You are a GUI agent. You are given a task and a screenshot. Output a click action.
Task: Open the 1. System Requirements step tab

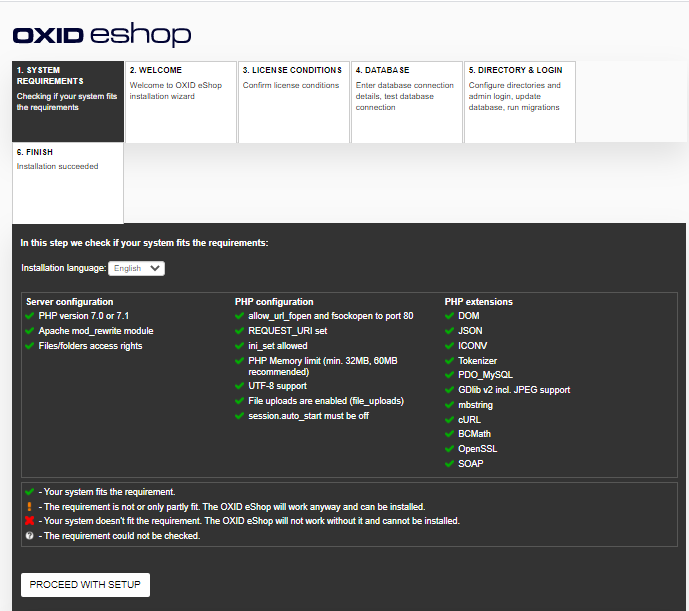coord(68,101)
